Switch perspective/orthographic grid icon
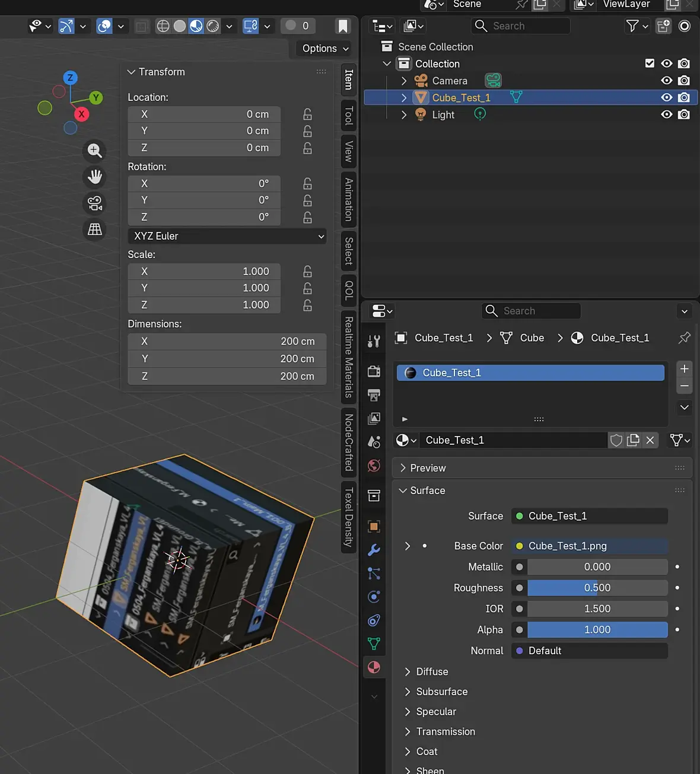 click(x=95, y=230)
